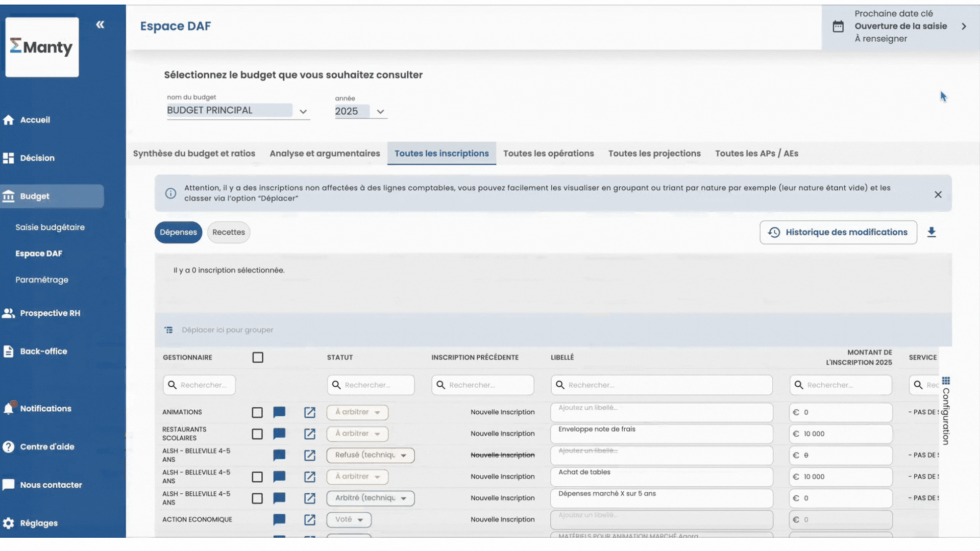Open comments for RESTAURANTS SCOLAIRES row
980x551 pixels.
click(x=279, y=434)
